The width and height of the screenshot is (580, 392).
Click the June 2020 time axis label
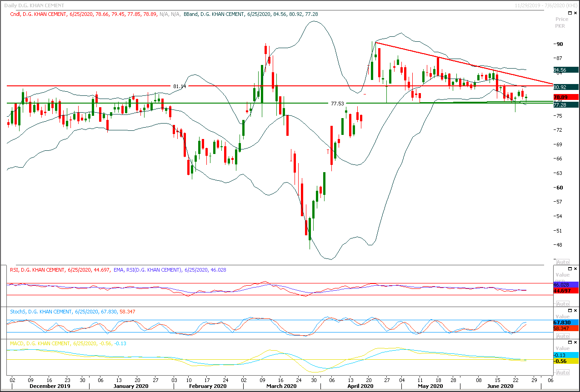pos(500,386)
